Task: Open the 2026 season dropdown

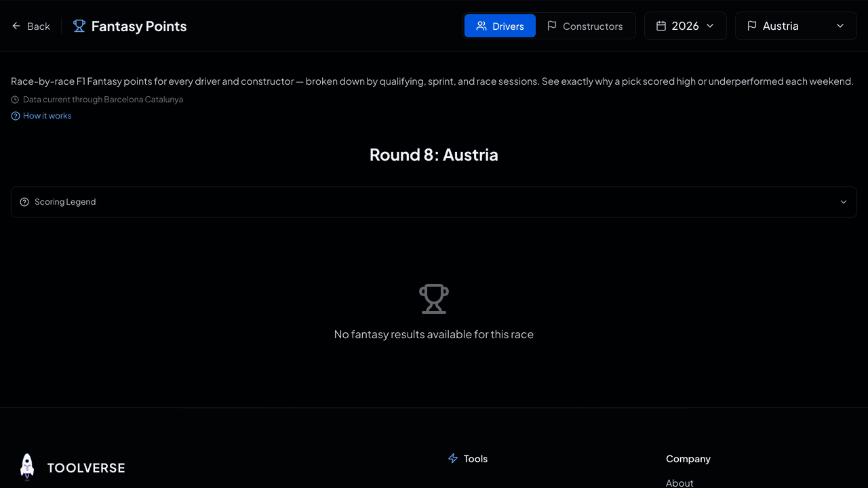Action: (685, 26)
